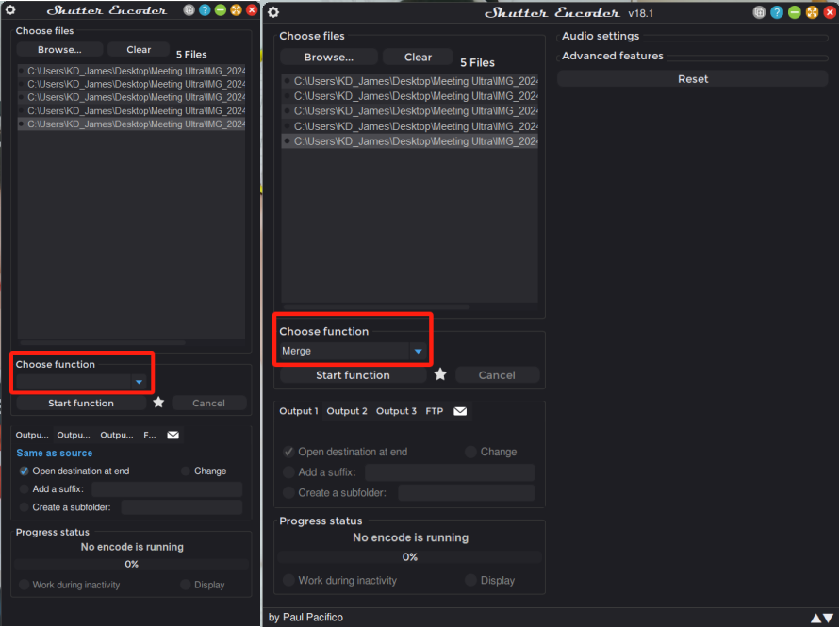Switch to the Output 2 tab
Viewport: 840px width, 628px height.
click(347, 410)
